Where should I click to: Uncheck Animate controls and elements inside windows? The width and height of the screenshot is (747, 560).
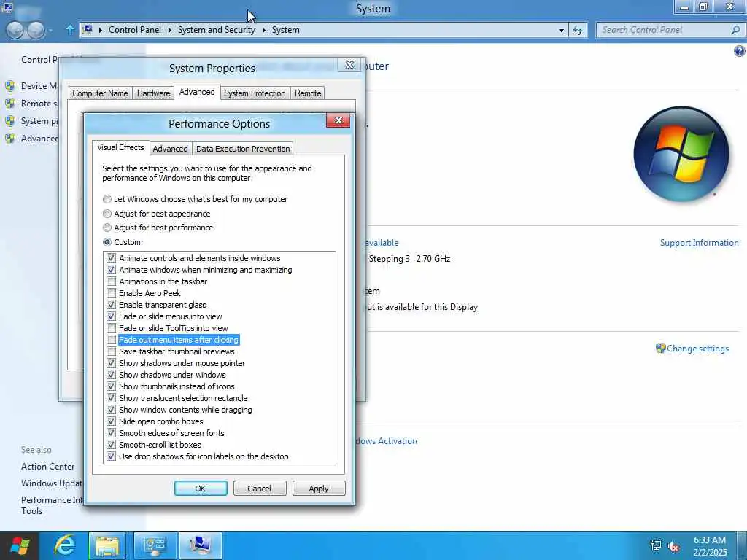[111, 258]
